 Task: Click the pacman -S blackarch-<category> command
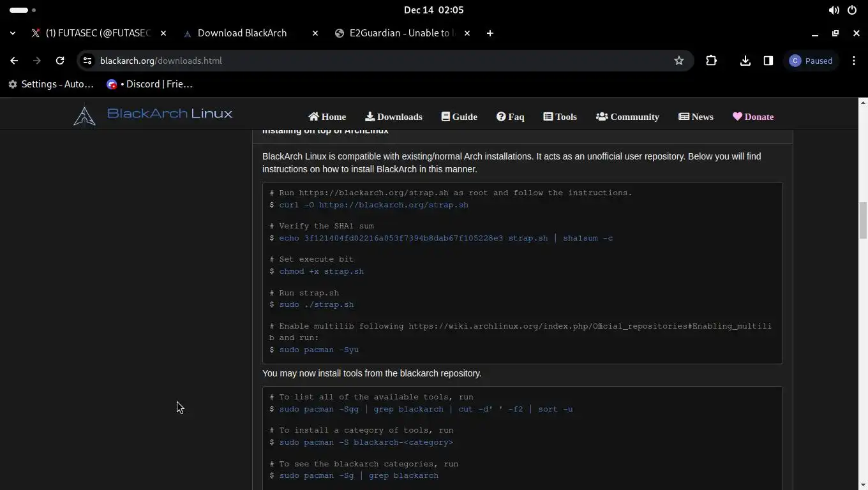tap(366, 442)
